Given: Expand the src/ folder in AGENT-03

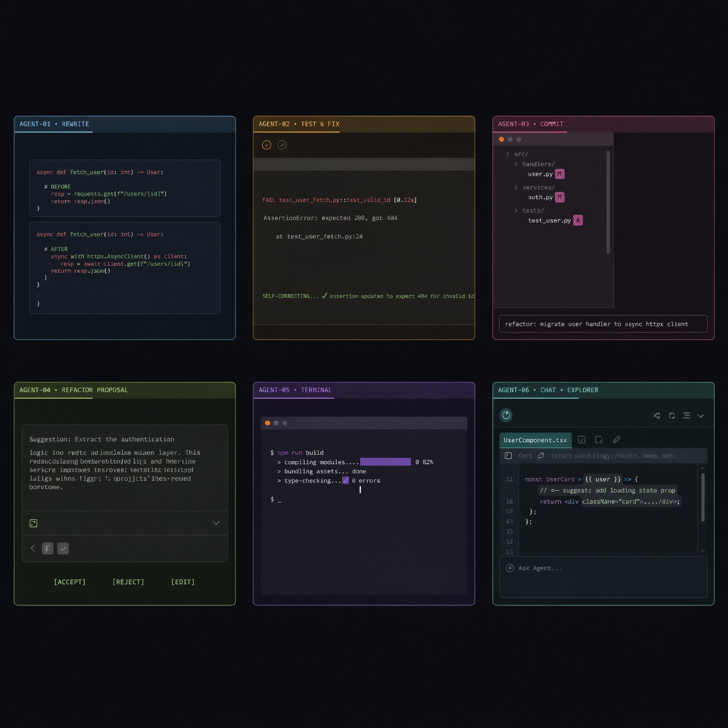Looking at the screenshot, I should click(508, 154).
